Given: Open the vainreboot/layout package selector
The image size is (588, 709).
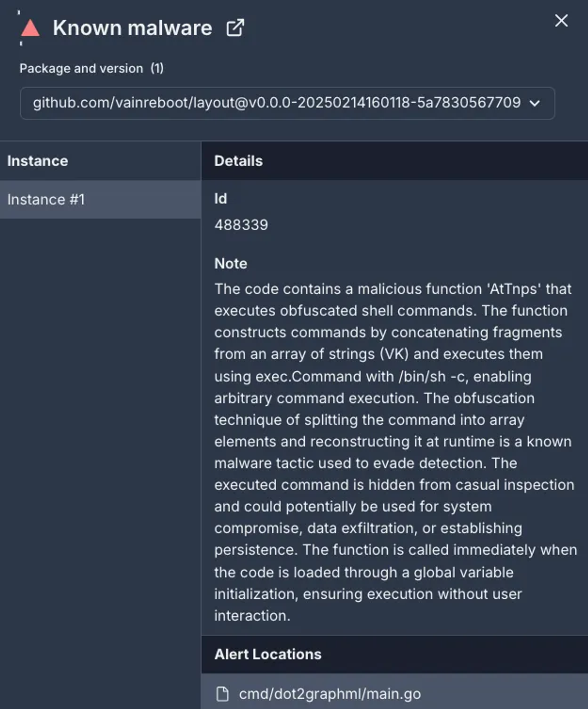Looking at the screenshot, I should [x=287, y=103].
